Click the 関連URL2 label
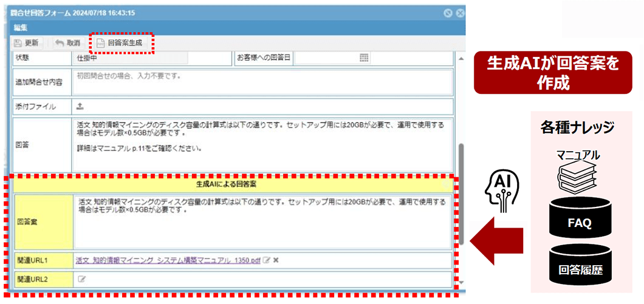This screenshot has width=644, height=304. (x=33, y=279)
